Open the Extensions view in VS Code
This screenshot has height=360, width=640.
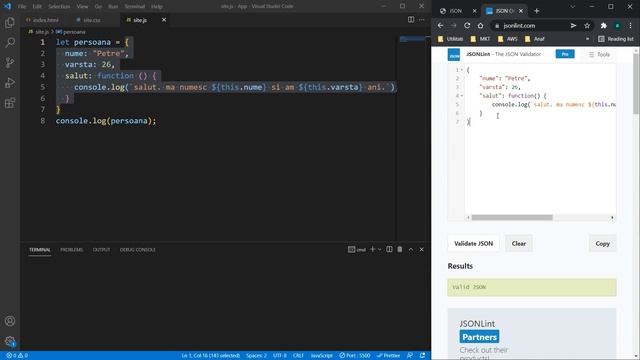(x=10, y=103)
